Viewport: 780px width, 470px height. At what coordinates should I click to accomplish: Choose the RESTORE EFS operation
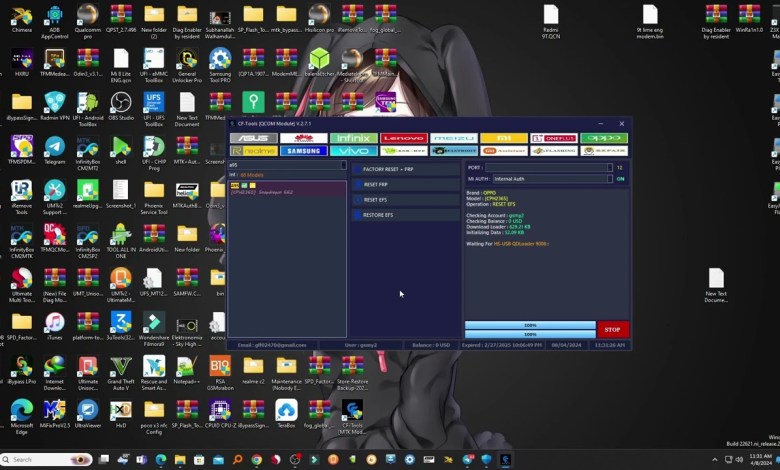pyautogui.click(x=406, y=215)
